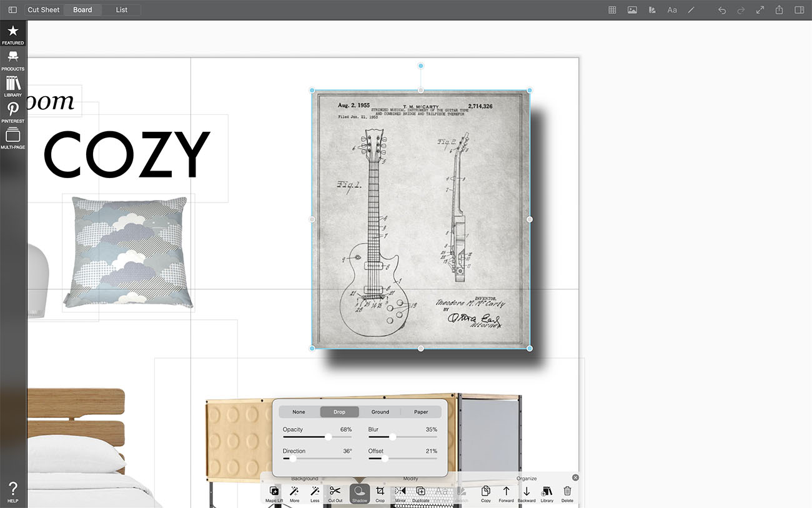
Task: Send the image Backward one layer
Action: [527, 492]
